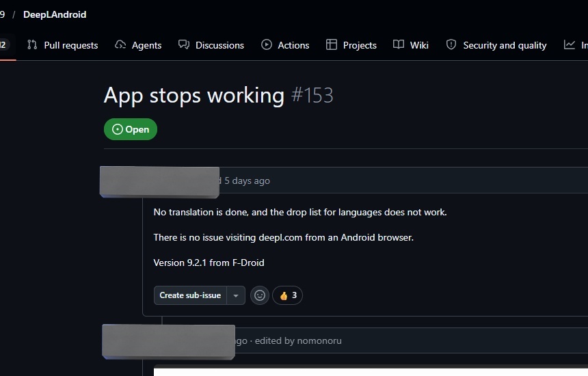The height and width of the screenshot is (376, 588).
Task: Click the Projects table icon
Action: pyautogui.click(x=332, y=44)
